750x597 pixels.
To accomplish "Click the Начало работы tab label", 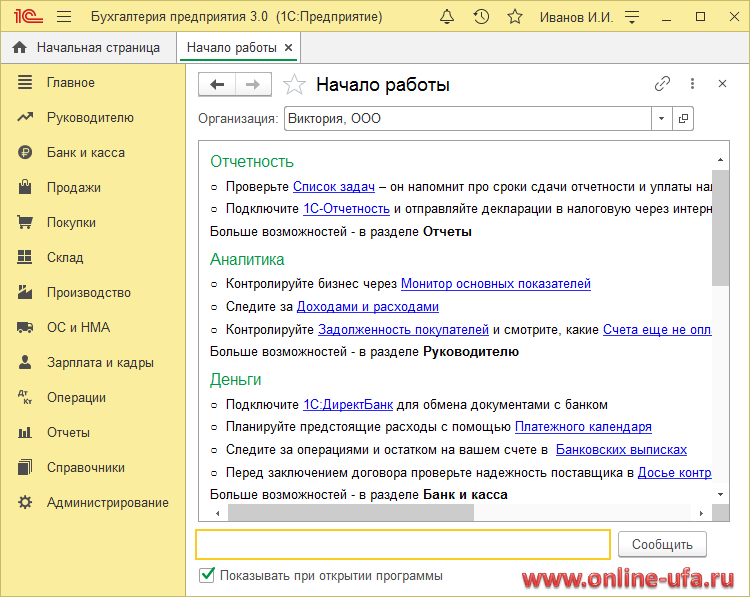I will point(232,47).
